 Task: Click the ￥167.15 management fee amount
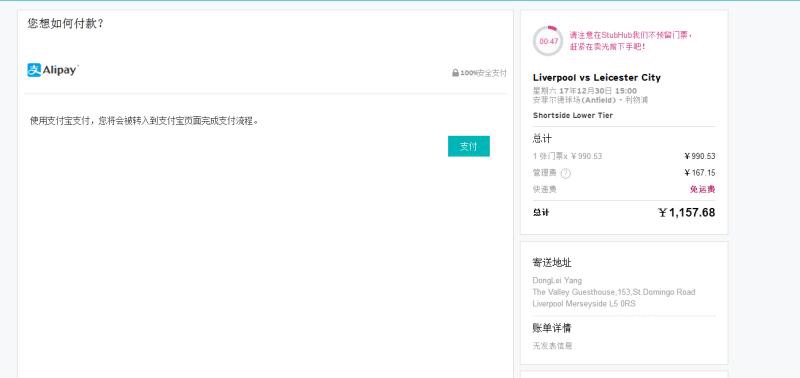click(699, 172)
